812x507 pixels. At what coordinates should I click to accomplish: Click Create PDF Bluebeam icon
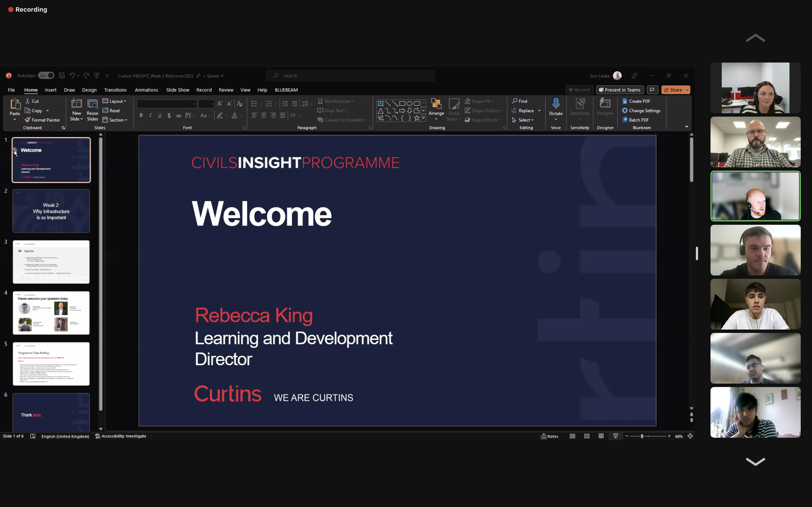tap(625, 101)
